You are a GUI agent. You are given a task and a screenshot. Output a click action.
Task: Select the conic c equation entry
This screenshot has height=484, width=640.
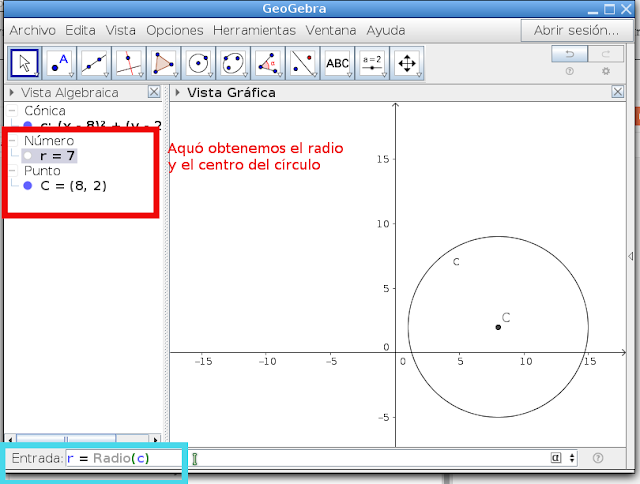click(x=101, y=125)
